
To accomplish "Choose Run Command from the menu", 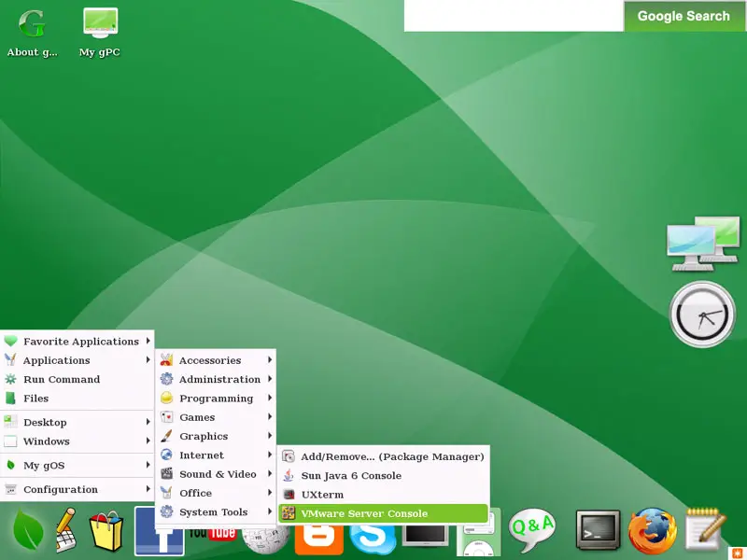I will click(x=77, y=379).
